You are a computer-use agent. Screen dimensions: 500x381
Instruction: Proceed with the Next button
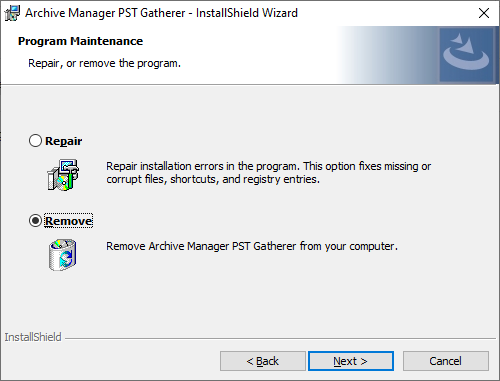351,361
